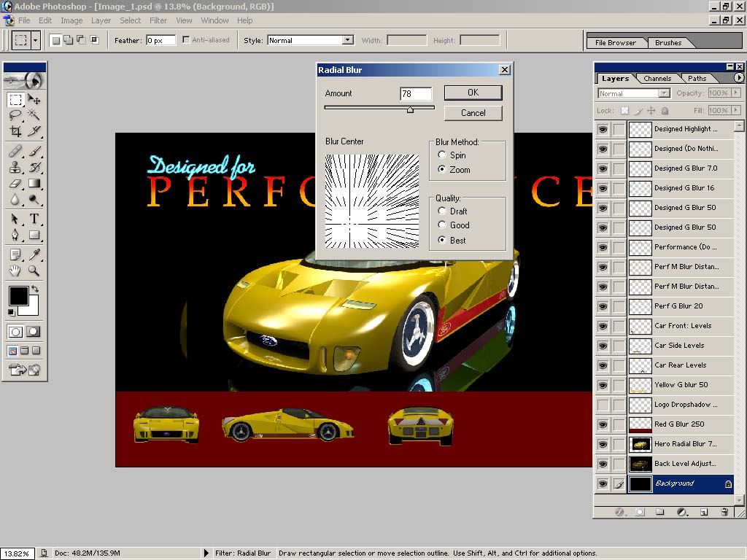Screen dimensions: 747x560
Task: Select the Lasso tool
Action: [15, 115]
